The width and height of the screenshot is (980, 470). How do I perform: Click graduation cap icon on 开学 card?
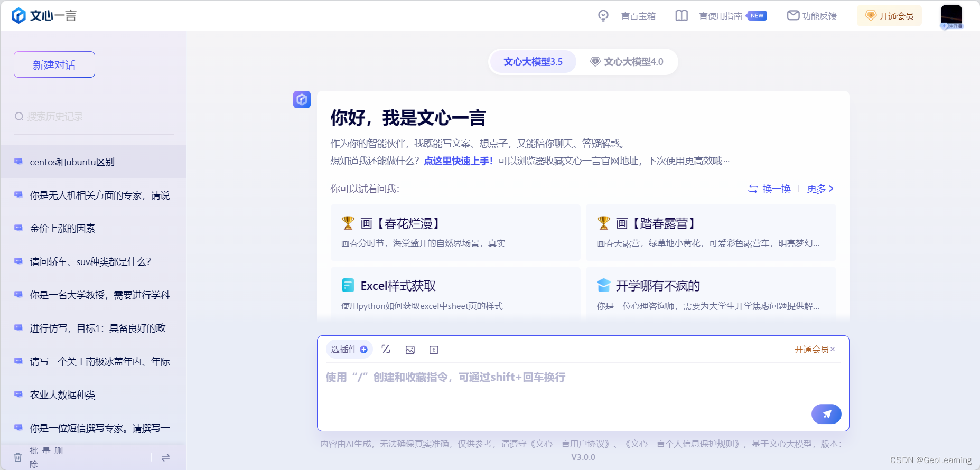point(603,286)
